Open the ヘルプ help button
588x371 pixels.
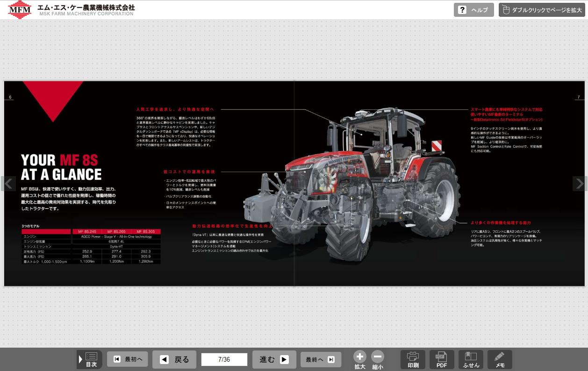473,10
